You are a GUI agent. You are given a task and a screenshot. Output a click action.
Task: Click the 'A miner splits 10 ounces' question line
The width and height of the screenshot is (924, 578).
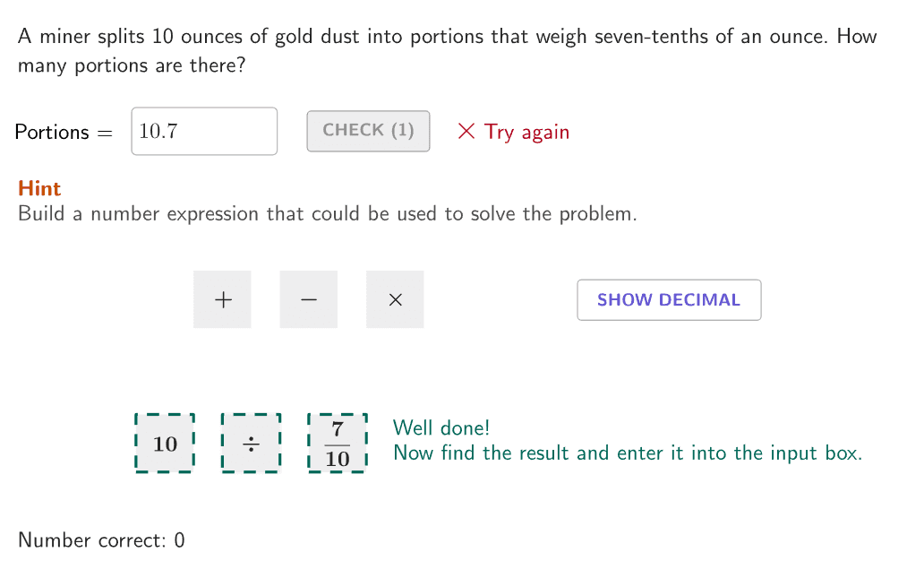click(448, 37)
